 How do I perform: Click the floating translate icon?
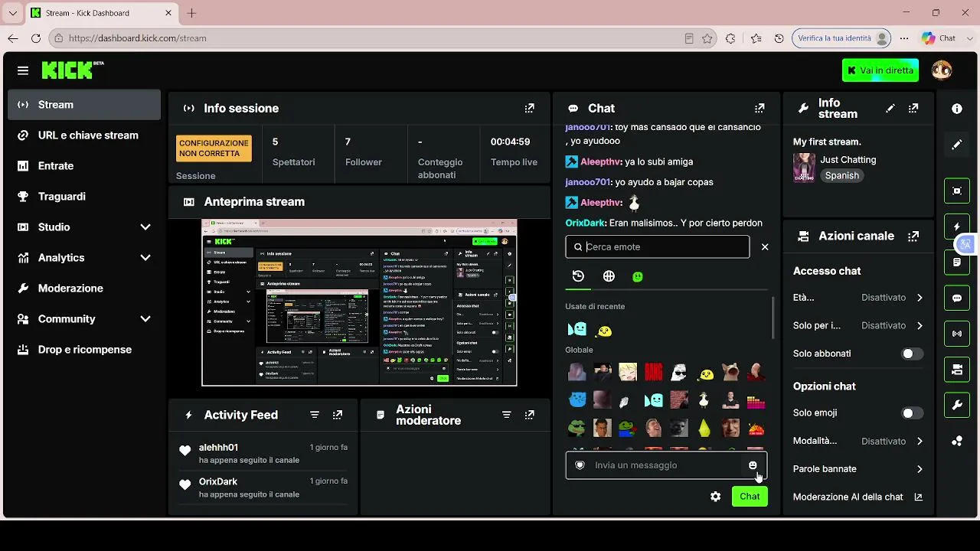[x=965, y=244]
